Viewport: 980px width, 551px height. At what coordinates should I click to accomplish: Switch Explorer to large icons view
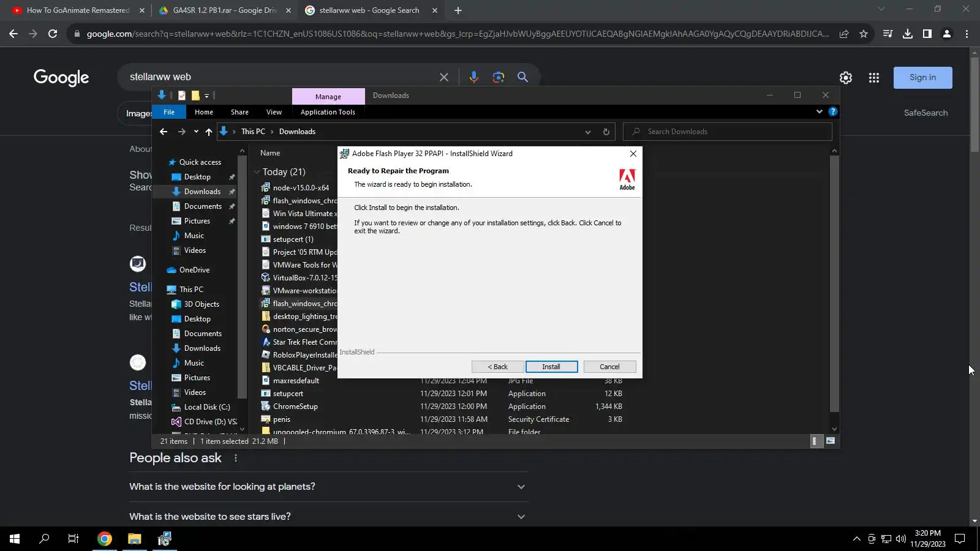831,441
